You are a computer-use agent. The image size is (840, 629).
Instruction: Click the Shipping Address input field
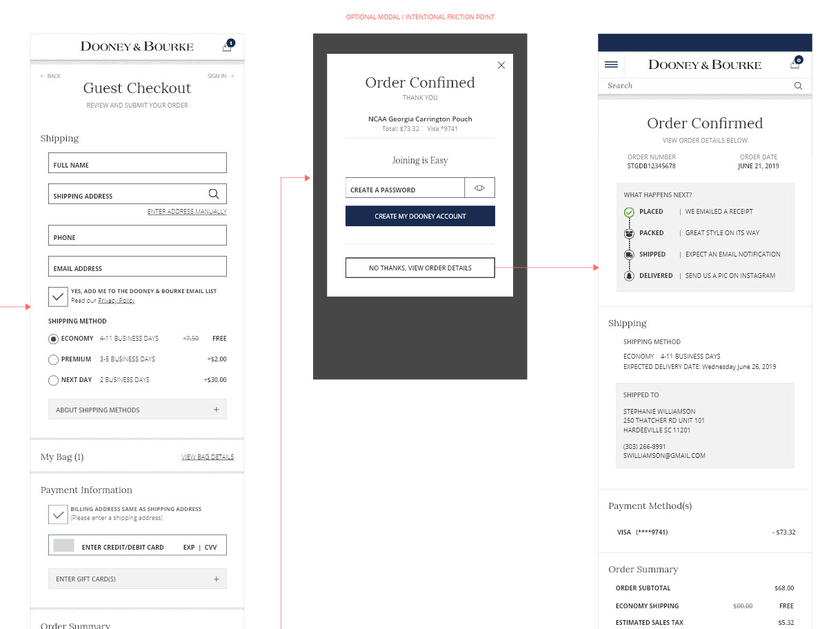pyautogui.click(x=137, y=194)
